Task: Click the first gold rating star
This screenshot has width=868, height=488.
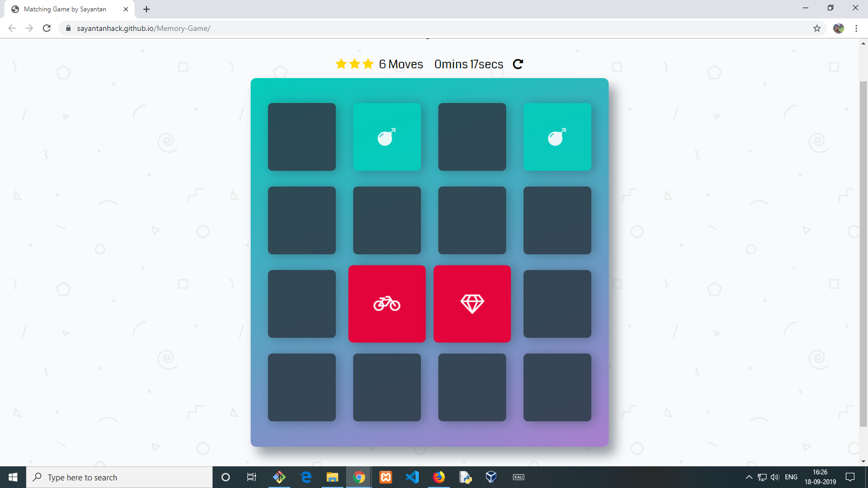Action: [341, 64]
